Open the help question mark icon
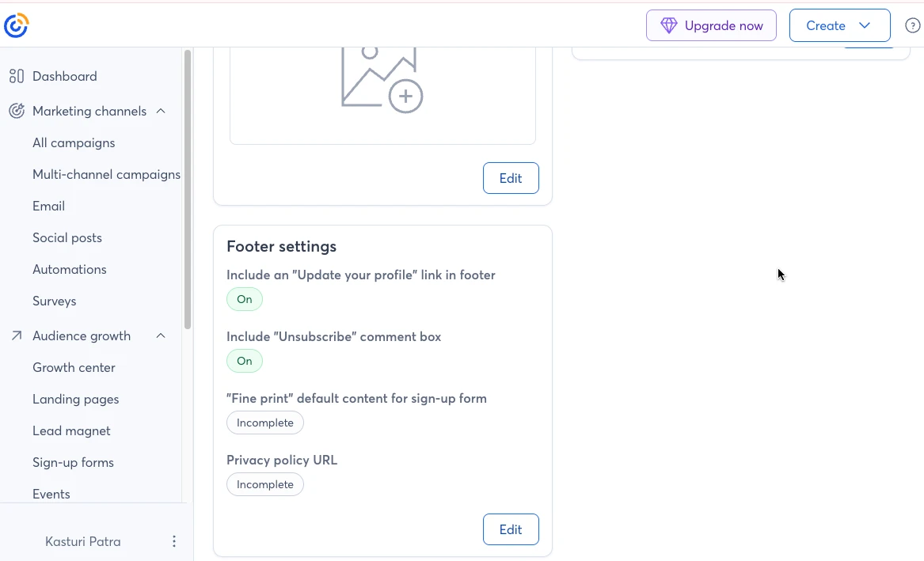 click(x=912, y=25)
